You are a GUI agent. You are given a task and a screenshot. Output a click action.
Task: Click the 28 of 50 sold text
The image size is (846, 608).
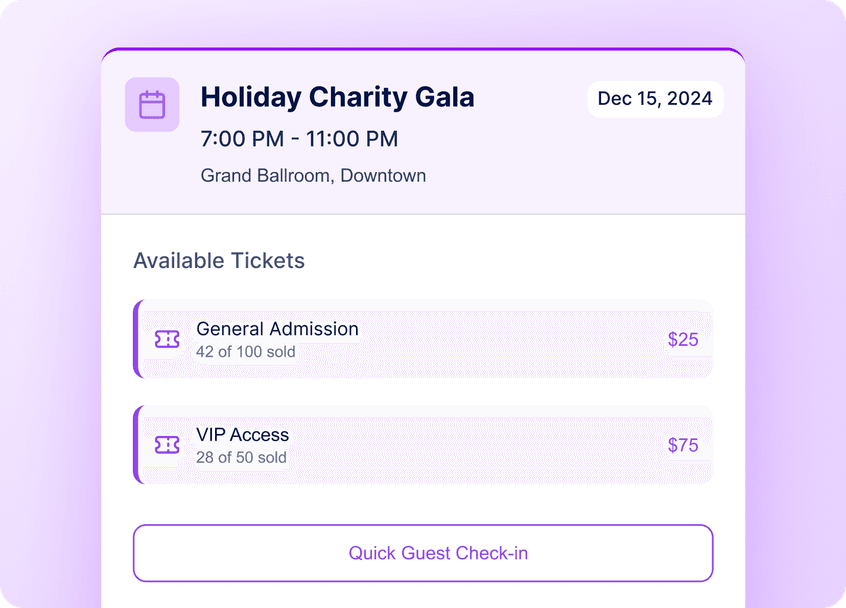[x=241, y=457]
